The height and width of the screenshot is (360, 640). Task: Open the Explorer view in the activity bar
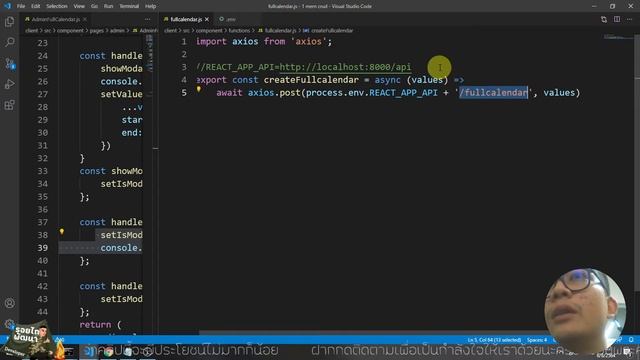click(x=9, y=22)
